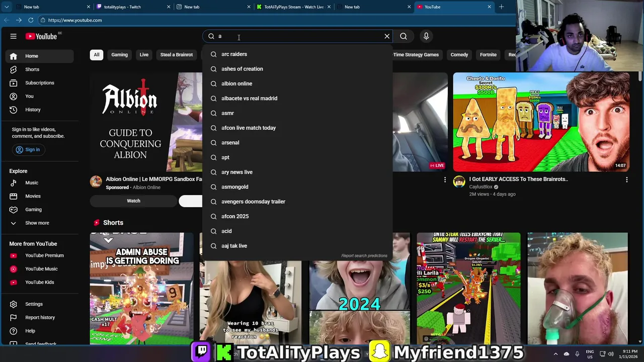Choose suggestion afcon live match today
This screenshot has height=362, width=644.
tap(297, 128)
